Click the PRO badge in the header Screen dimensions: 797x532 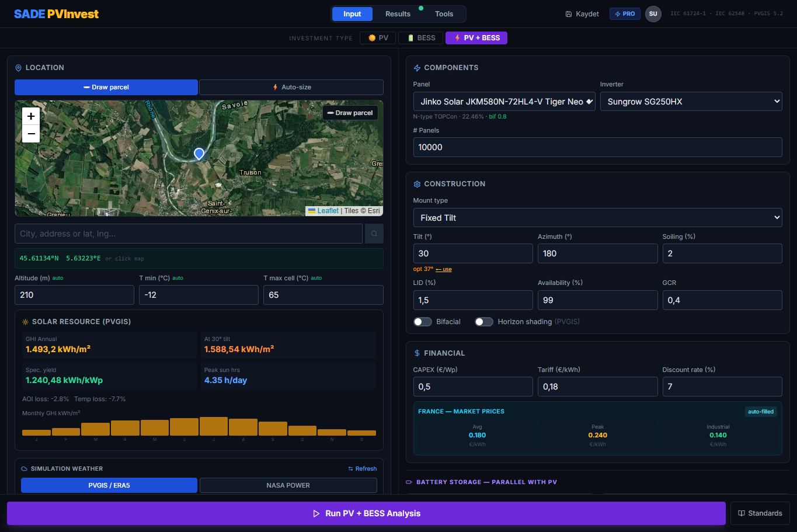pos(625,14)
